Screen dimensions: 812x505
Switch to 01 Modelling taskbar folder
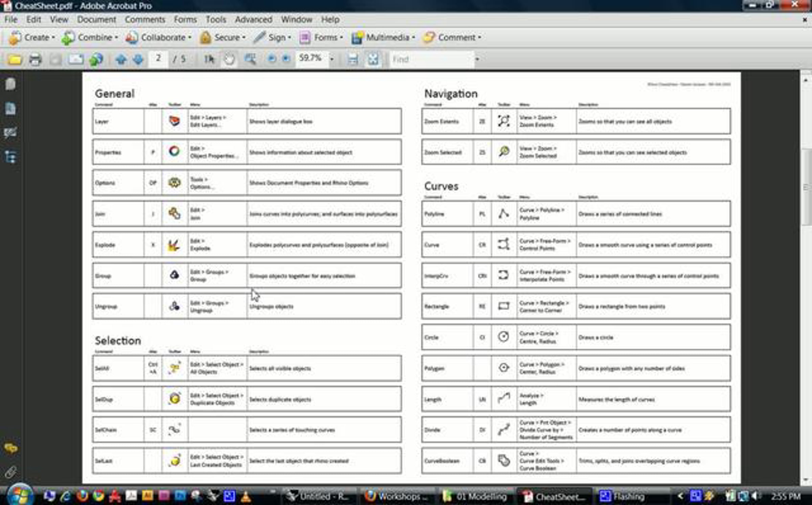(475, 496)
